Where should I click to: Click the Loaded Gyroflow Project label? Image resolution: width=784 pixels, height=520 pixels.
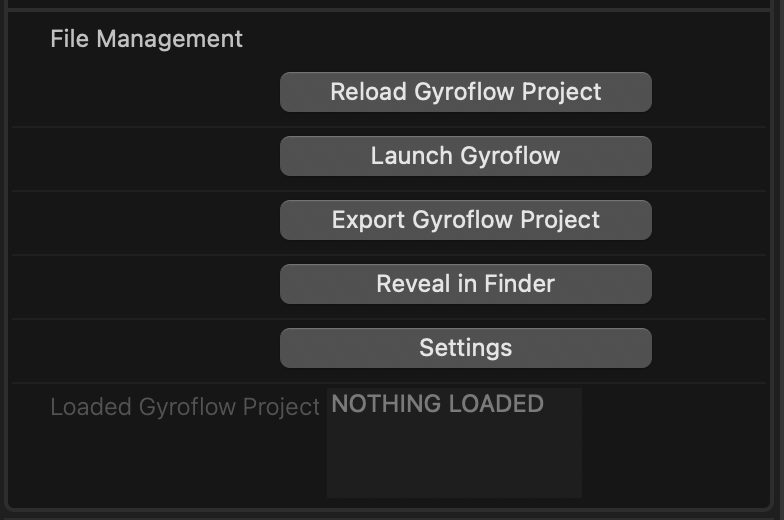tap(184, 407)
